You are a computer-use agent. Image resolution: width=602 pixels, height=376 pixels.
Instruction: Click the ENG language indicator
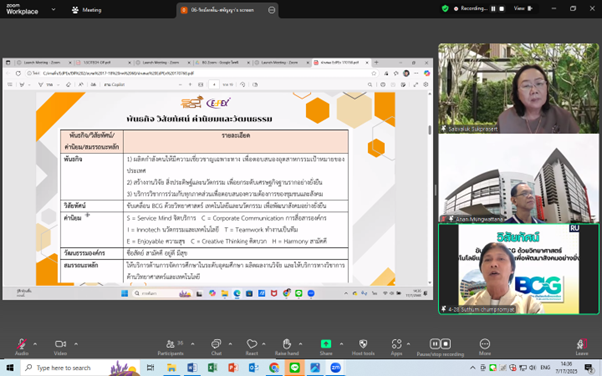(x=545, y=368)
